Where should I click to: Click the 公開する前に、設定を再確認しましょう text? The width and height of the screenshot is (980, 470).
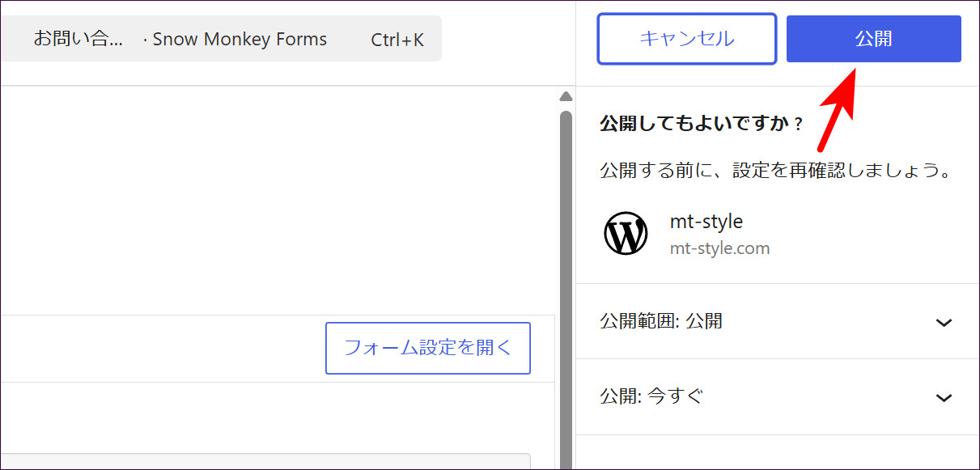(774, 171)
